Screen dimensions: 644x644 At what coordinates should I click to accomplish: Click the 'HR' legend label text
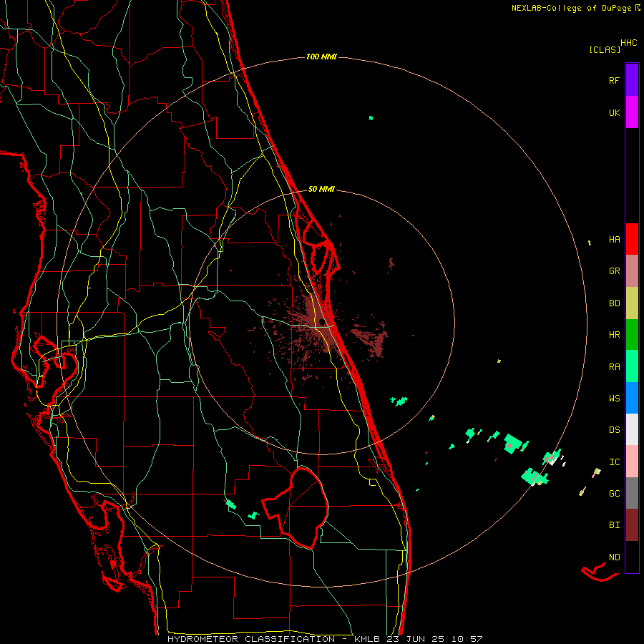[614, 335]
